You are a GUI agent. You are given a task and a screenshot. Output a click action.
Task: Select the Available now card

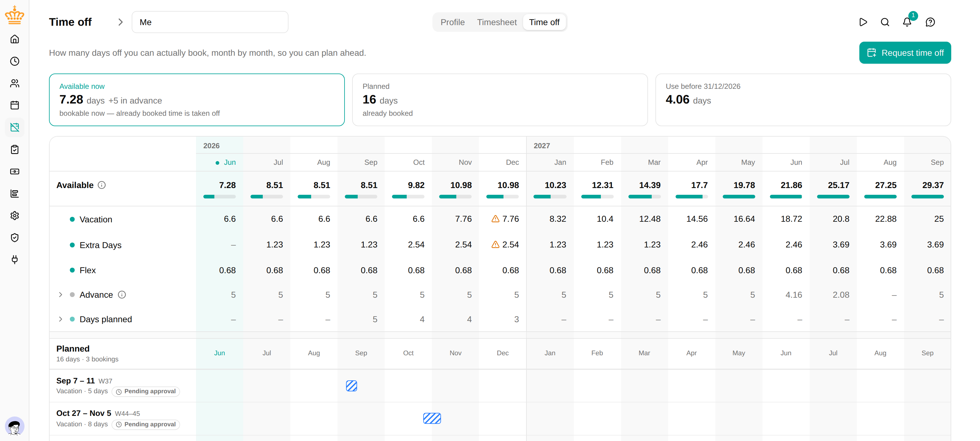[x=197, y=100]
